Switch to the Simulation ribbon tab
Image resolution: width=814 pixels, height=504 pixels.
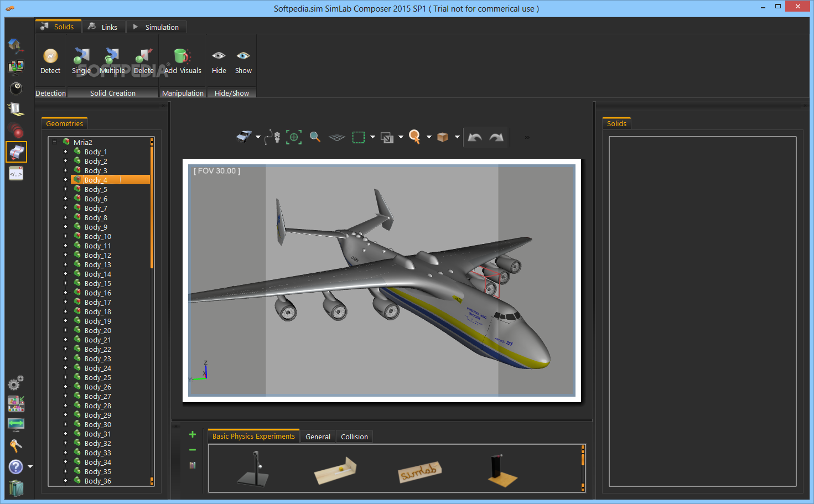(x=156, y=27)
